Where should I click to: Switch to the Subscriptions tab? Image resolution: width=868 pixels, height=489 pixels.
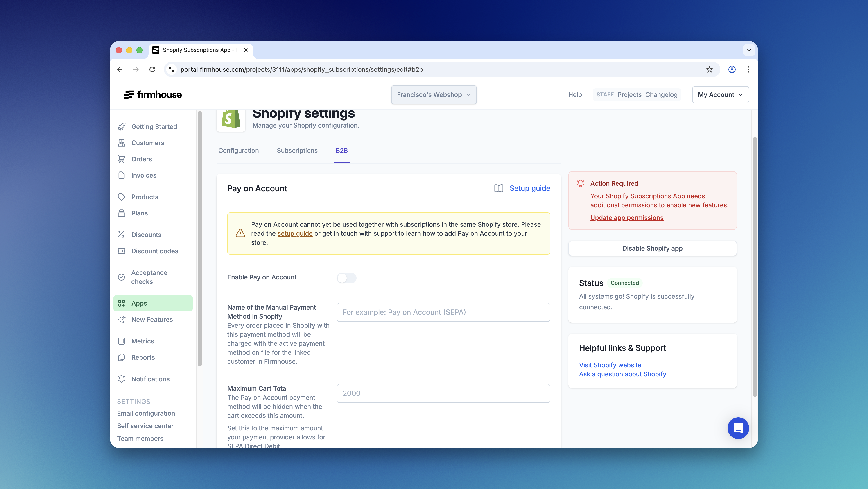tap(297, 151)
